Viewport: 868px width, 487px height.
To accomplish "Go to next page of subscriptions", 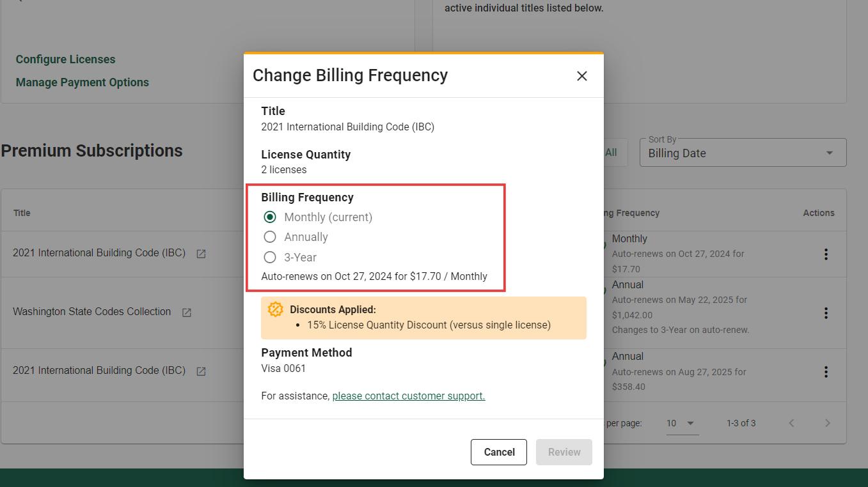I will coord(827,423).
